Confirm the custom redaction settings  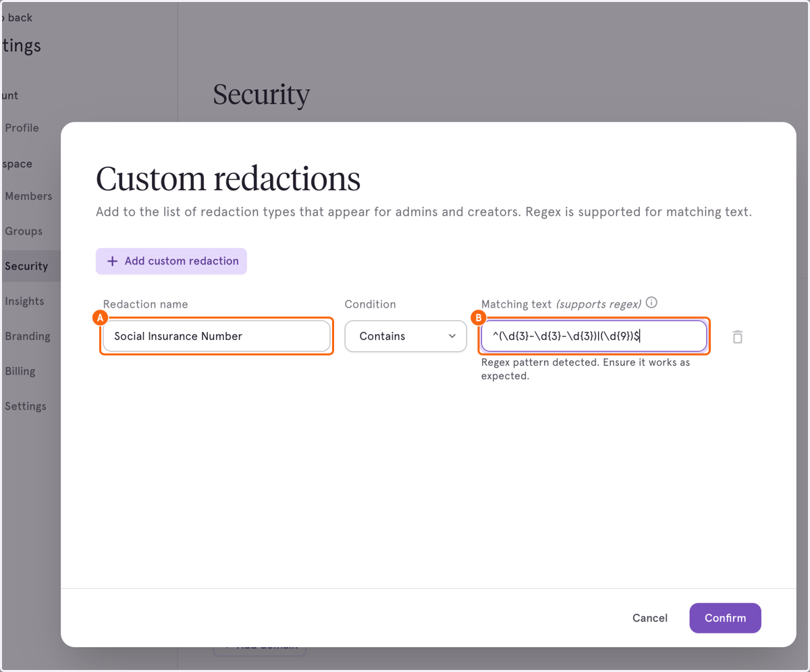[x=725, y=618]
